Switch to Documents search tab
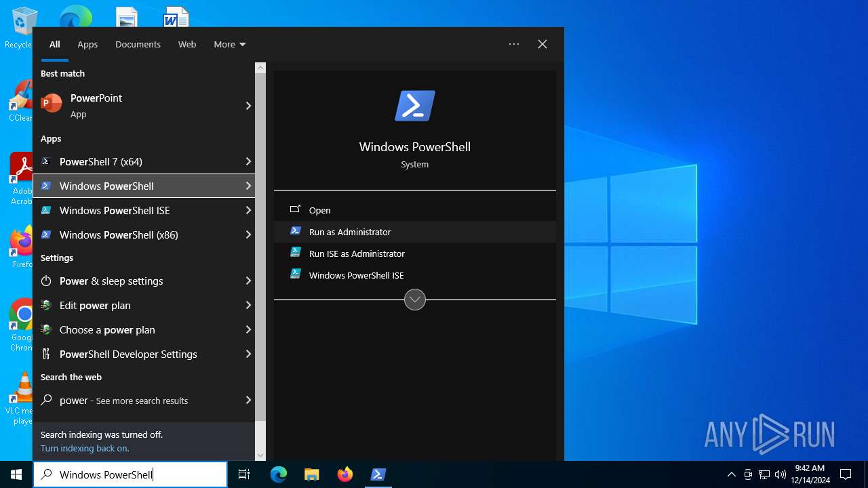Viewport: 868px width, 488px height. (138, 44)
